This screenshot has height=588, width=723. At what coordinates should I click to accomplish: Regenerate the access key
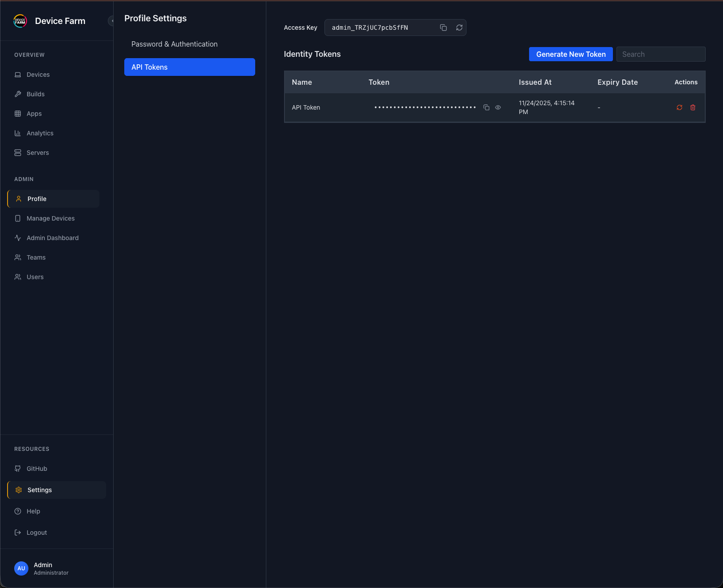click(459, 28)
